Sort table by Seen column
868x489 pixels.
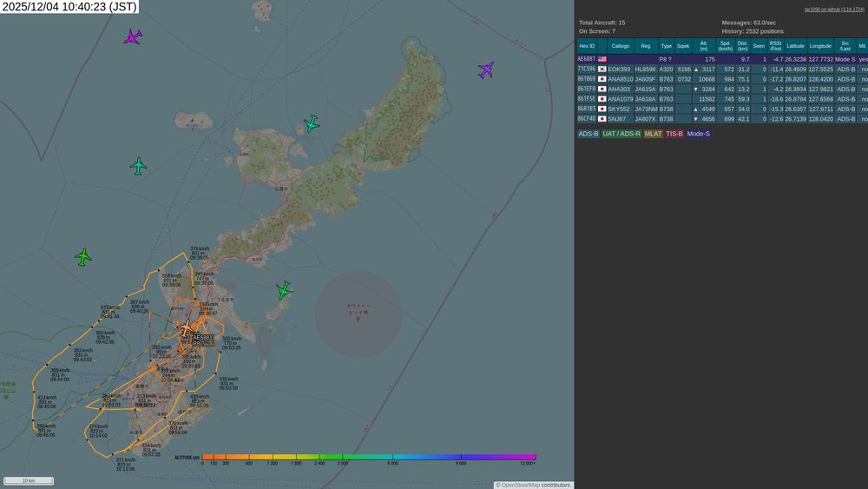pos(759,46)
